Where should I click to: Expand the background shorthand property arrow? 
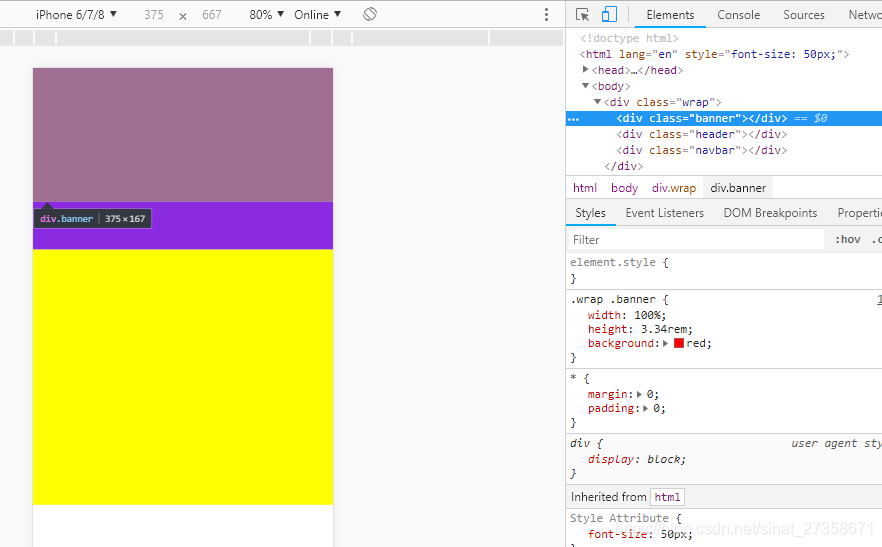(665, 343)
